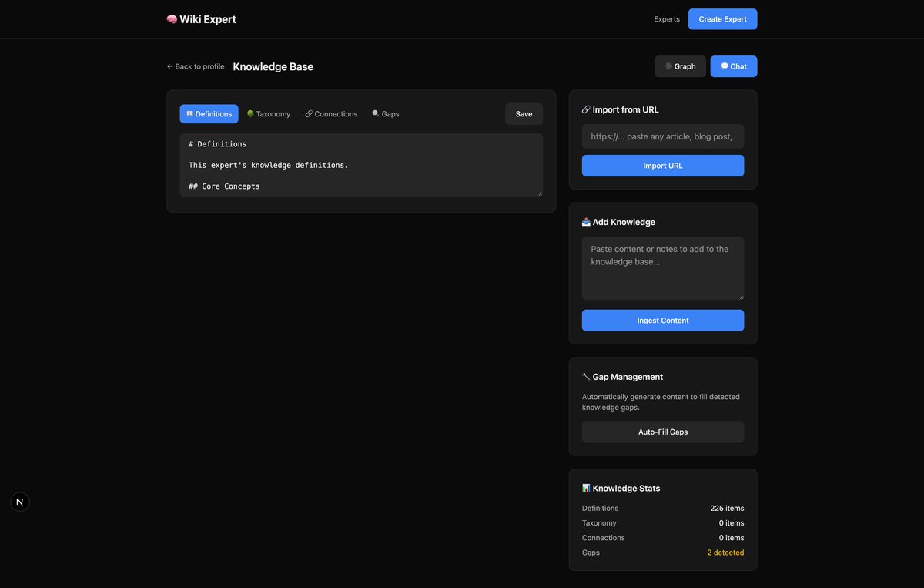Click the Add Knowledge textarea resize handle
The height and width of the screenshot is (588, 924).
741,297
